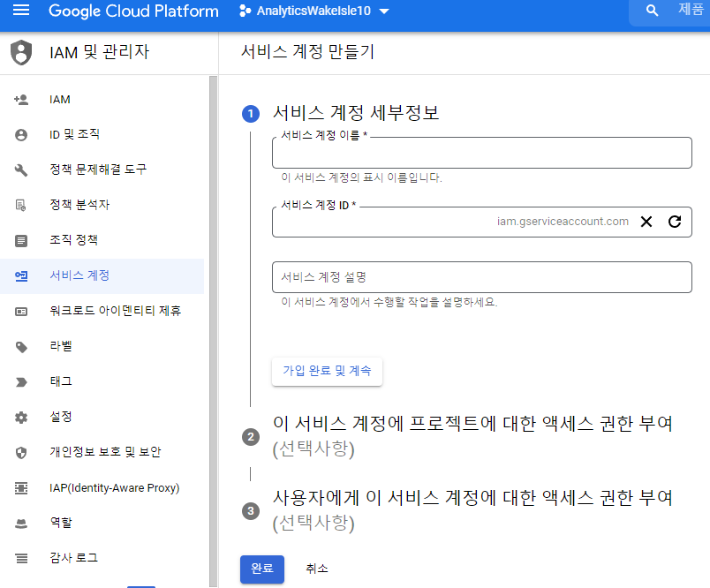
Task: Click the 정책 분석자 document-search icon
Action: 21,206
